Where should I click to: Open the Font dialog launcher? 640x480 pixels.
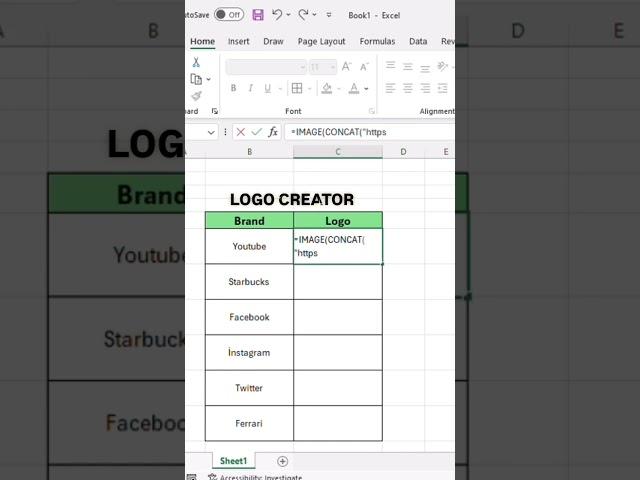[371, 111]
